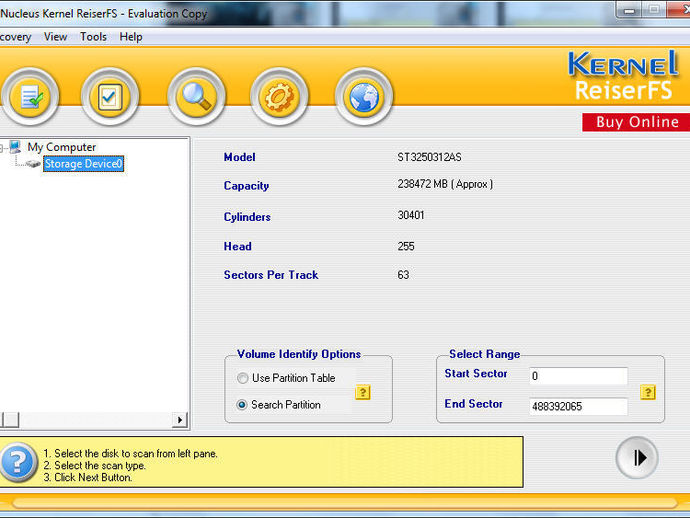Click the Start Sector input field
Screen dimensions: 690x518
point(578,376)
